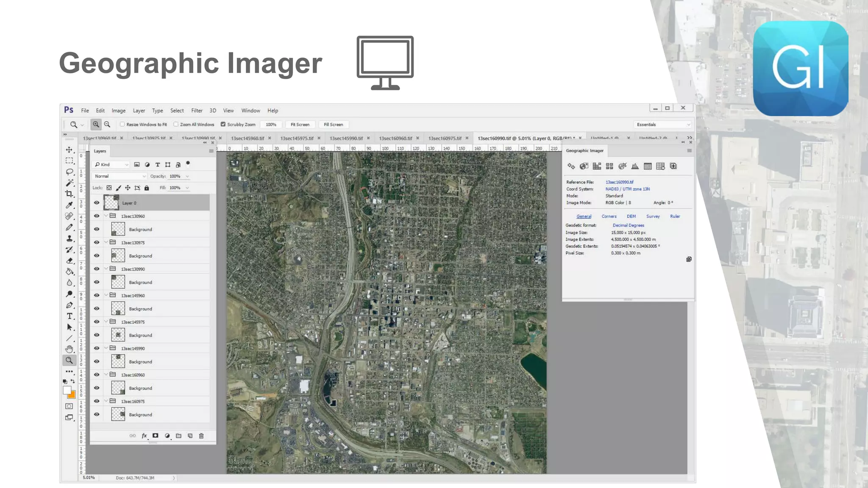Click the 100% zoom button
This screenshot has width=868, height=488.
click(271, 125)
